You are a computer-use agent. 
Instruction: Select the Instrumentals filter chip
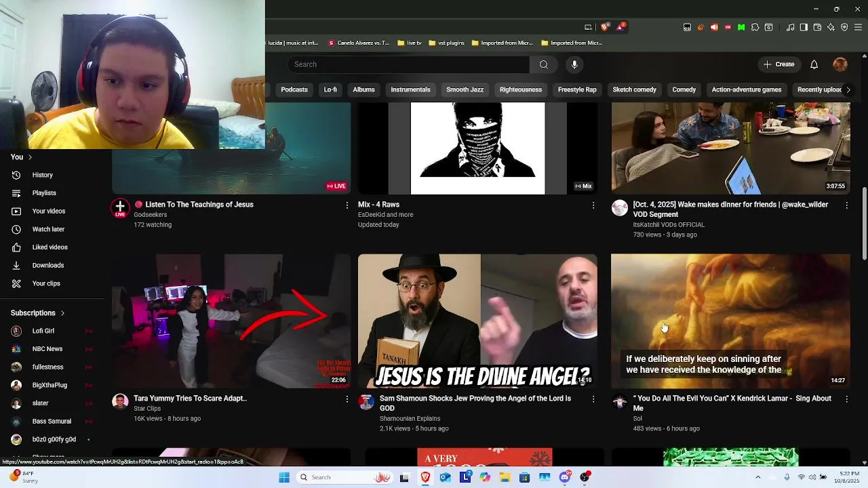coord(410,89)
